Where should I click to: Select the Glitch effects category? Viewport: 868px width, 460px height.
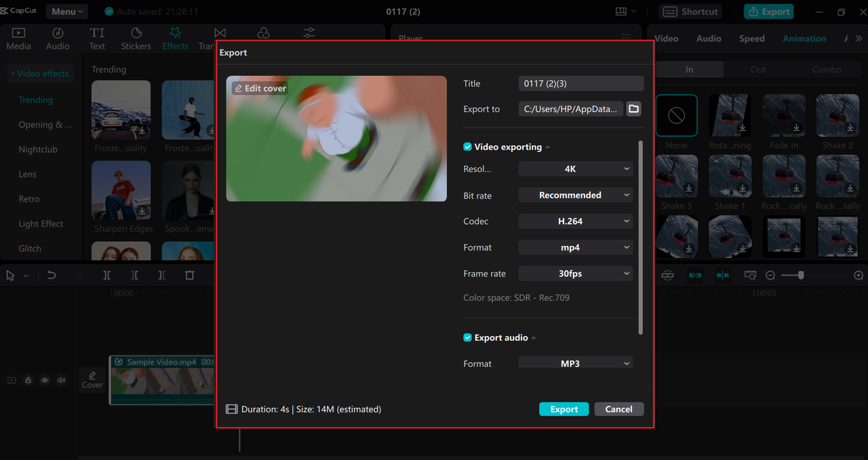[30, 249]
